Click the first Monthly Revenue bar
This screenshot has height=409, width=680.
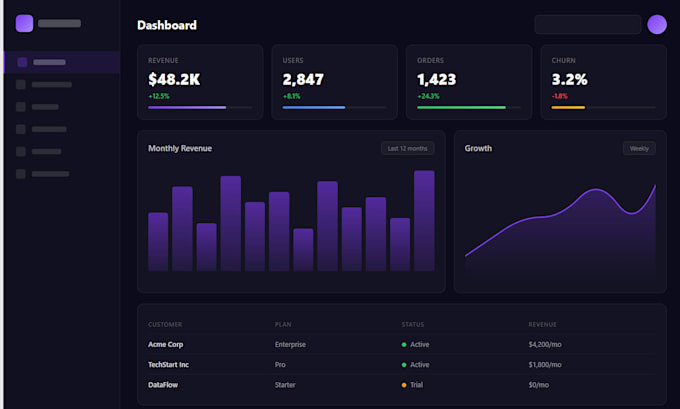tap(158, 242)
